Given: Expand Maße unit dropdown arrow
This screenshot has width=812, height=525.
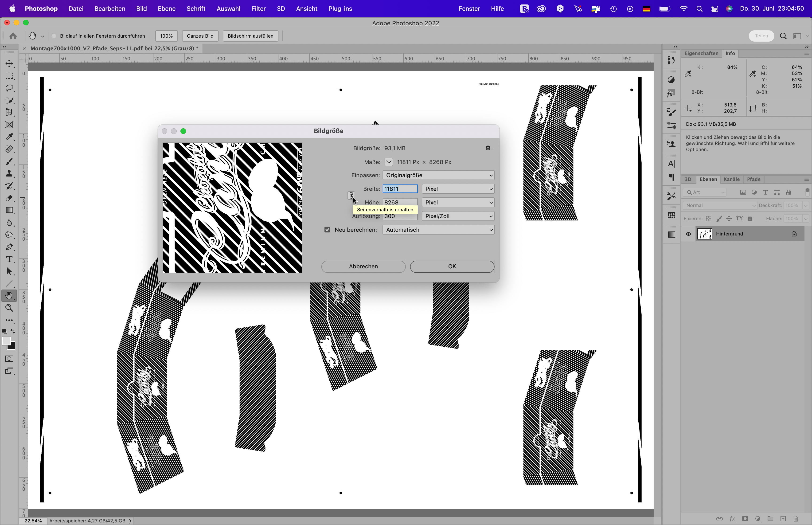Looking at the screenshot, I should coord(388,162).
